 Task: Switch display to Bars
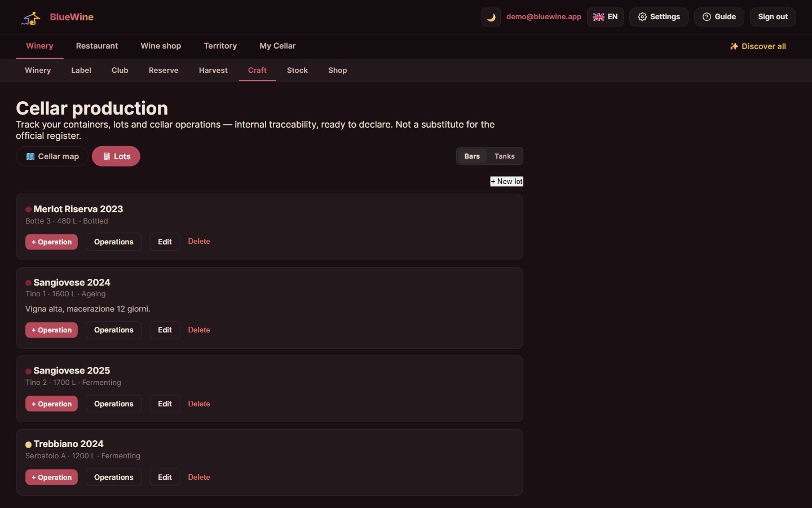point(472,156)
